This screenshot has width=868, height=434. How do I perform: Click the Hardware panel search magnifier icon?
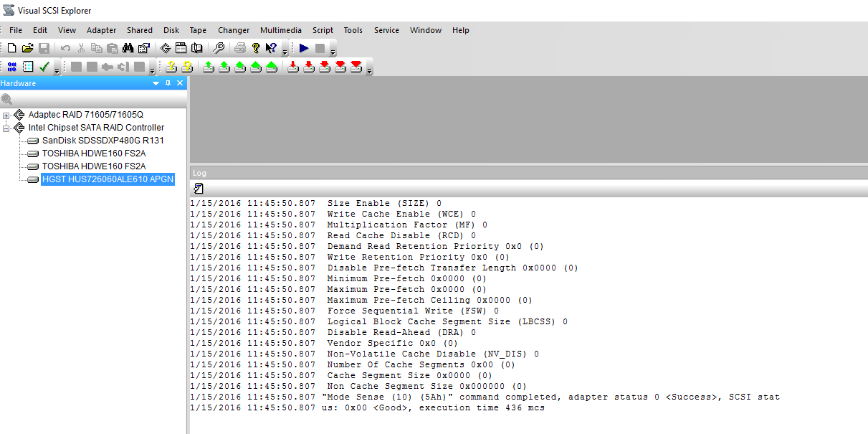(x=6, y=99)
